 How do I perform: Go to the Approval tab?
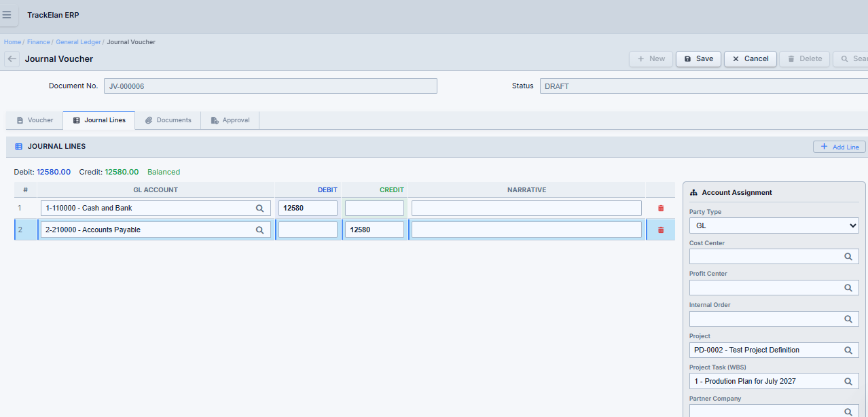tap(230, 120)
